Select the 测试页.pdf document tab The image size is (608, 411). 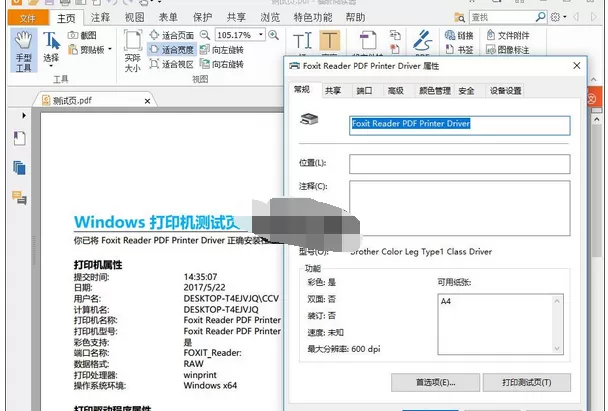coord(95,100)
